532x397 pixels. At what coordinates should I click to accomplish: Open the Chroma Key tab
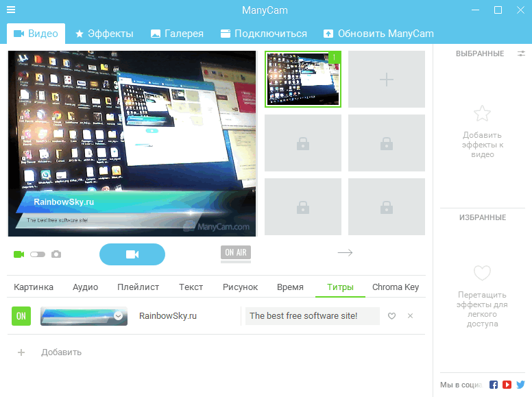396,287
